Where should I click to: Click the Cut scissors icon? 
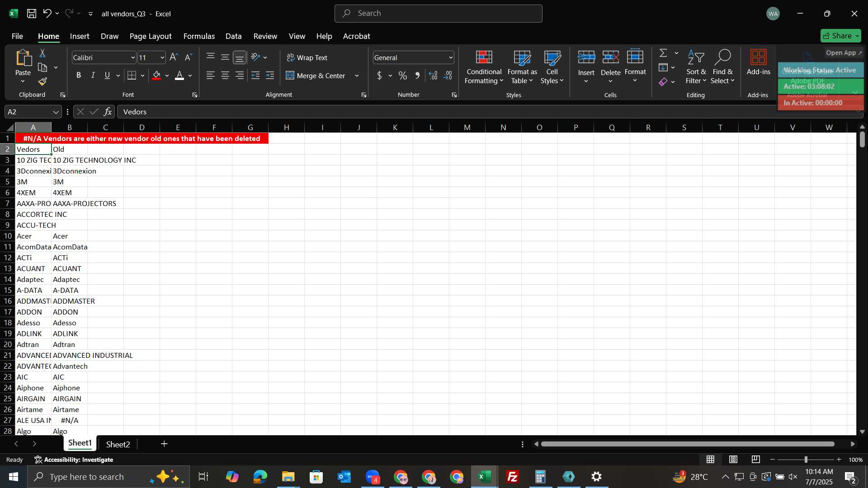click(42, 53)
